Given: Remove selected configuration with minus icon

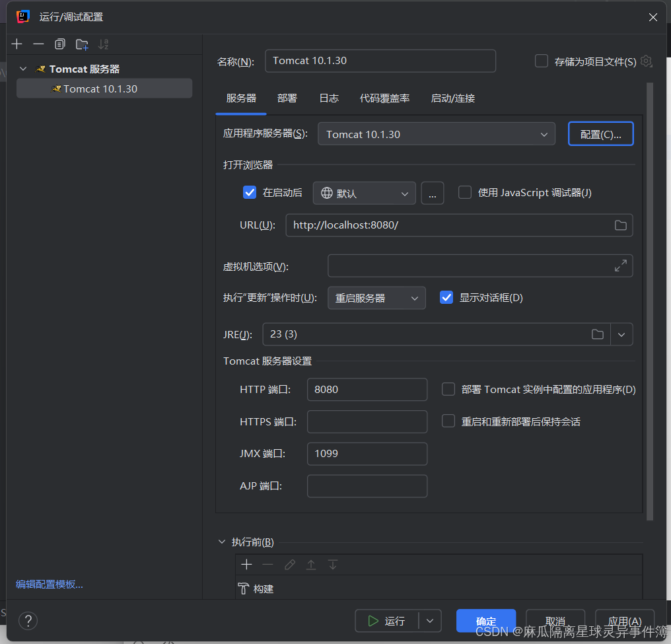Looking at the screenshot, I should pyautogui.click(x=38, y=44).
